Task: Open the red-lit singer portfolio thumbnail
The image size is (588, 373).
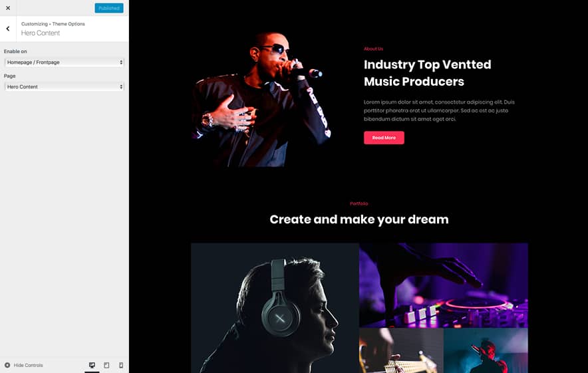Action: [486, 350]
